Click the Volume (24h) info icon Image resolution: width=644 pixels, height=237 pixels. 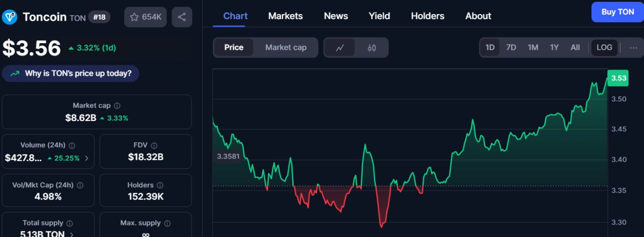click(x=72, y=146)
